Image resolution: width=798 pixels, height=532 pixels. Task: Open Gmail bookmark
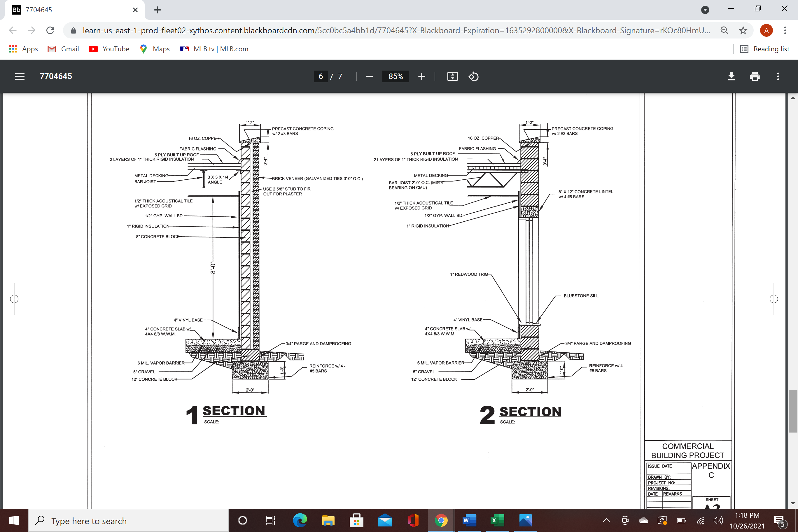coord(63,49)
